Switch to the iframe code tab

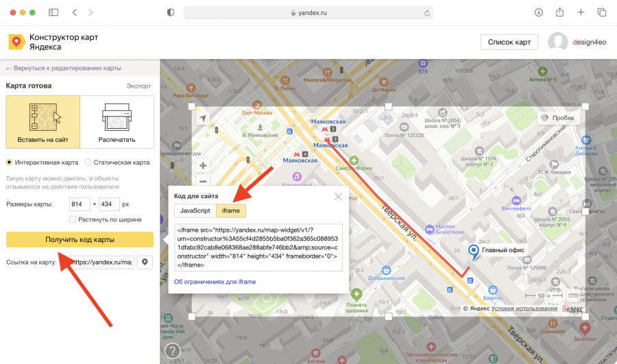231,210
